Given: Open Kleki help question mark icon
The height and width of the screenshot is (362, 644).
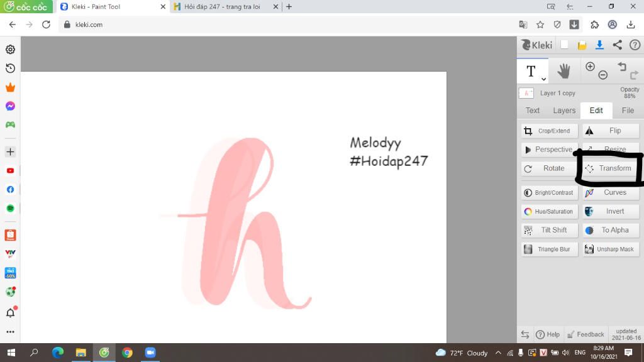Looking at the screenshot, I should pos(635,45).
